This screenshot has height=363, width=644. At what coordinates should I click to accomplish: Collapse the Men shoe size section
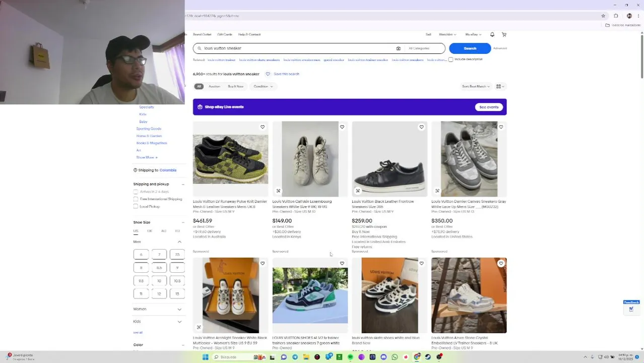tap(179, 241)
